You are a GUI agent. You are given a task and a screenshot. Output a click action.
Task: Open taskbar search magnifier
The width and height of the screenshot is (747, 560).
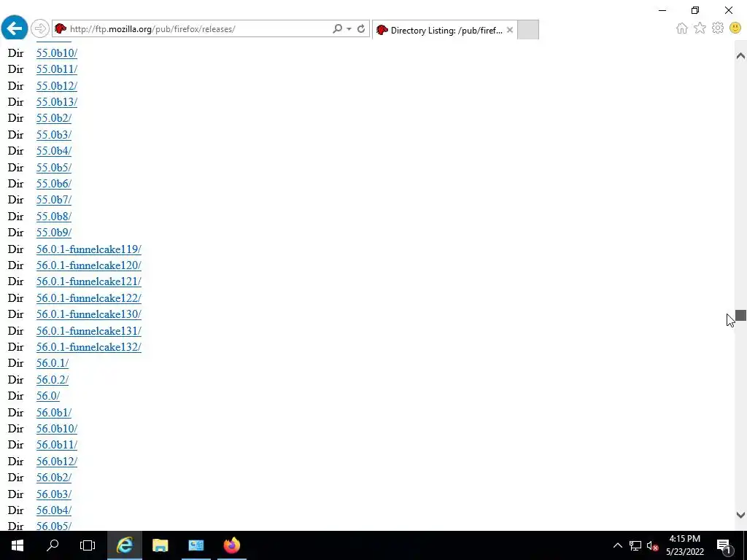coord(53,545)
